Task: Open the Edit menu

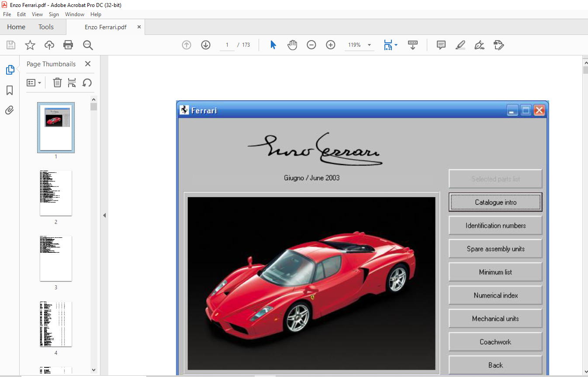Action: point(21,14)
